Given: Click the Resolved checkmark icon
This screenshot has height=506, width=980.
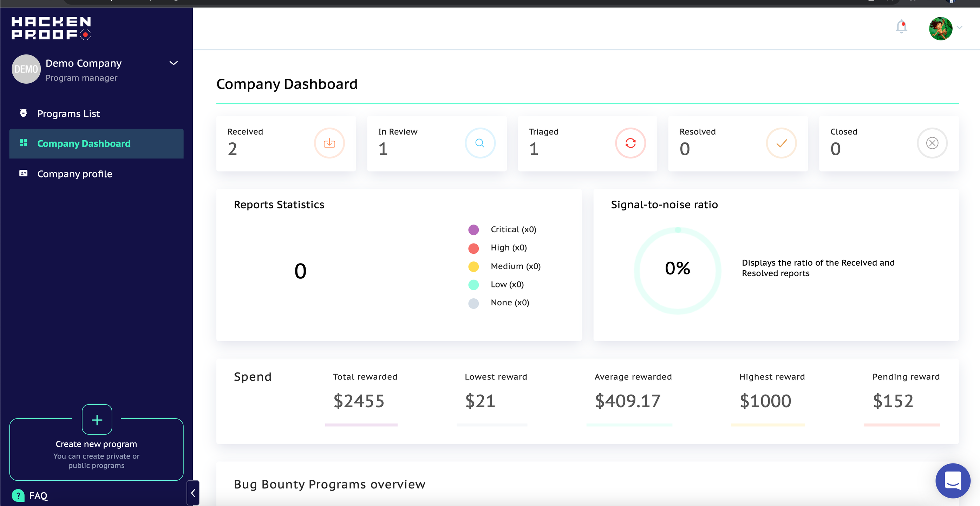Looking at the screenshot, I should [781, 143].
